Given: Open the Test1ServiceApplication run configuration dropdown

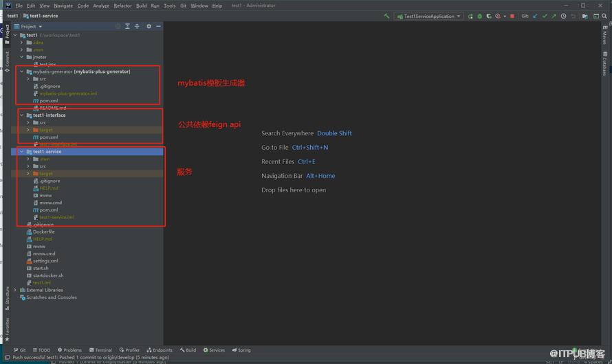Looking at the screenshot, I should click(x=428, y=16).
